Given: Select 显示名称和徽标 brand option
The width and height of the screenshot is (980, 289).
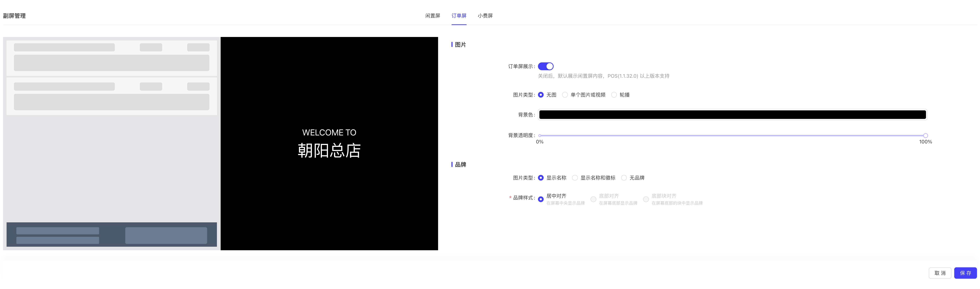Looking at the screenshot, I should (575, 178).
